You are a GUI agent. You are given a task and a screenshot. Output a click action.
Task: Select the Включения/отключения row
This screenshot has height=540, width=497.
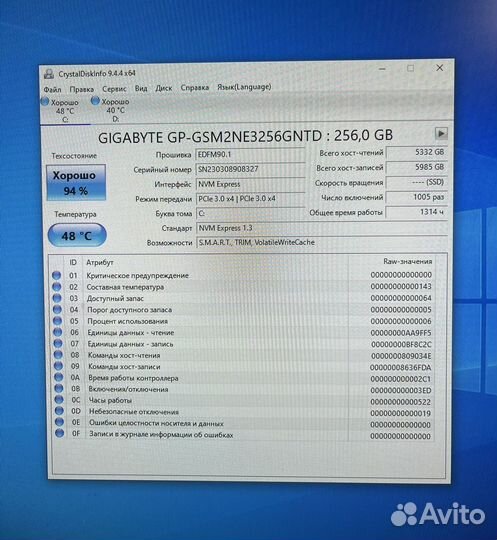pos(244,389)
